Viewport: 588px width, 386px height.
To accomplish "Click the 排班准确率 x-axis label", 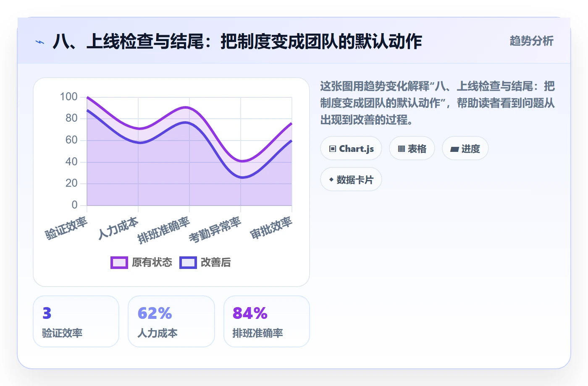I will click(x=164, y=230).
